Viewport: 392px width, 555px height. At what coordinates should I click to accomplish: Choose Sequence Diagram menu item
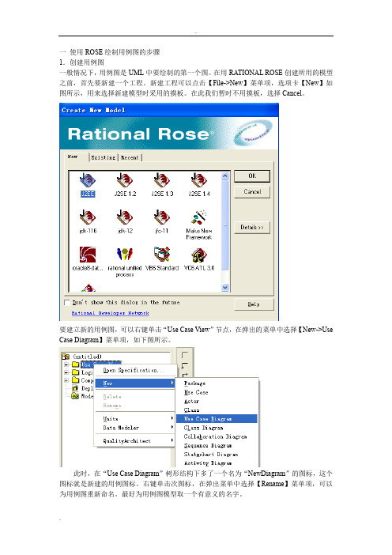coord(217,445)
